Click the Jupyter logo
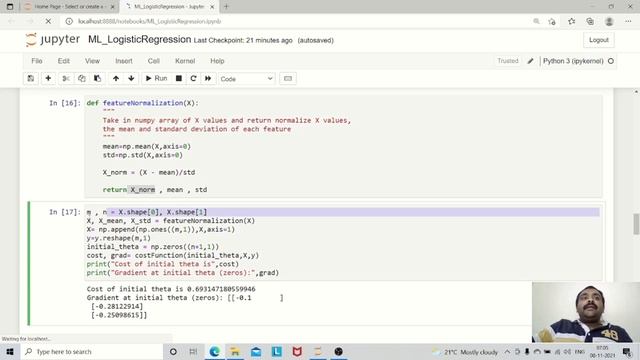 (x=52, y=40)
